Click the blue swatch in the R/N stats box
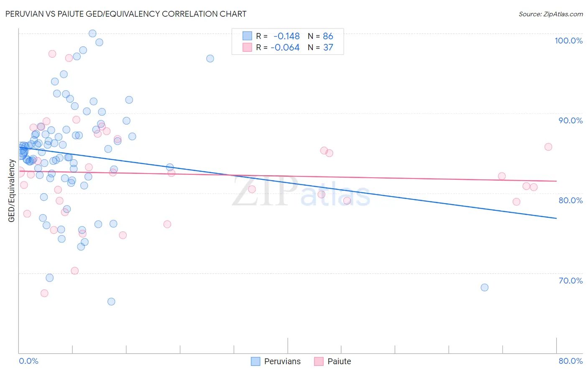Image resolution: width=588 pixels, height=373 pixels. pyautogui.click(x=247, y=36)
